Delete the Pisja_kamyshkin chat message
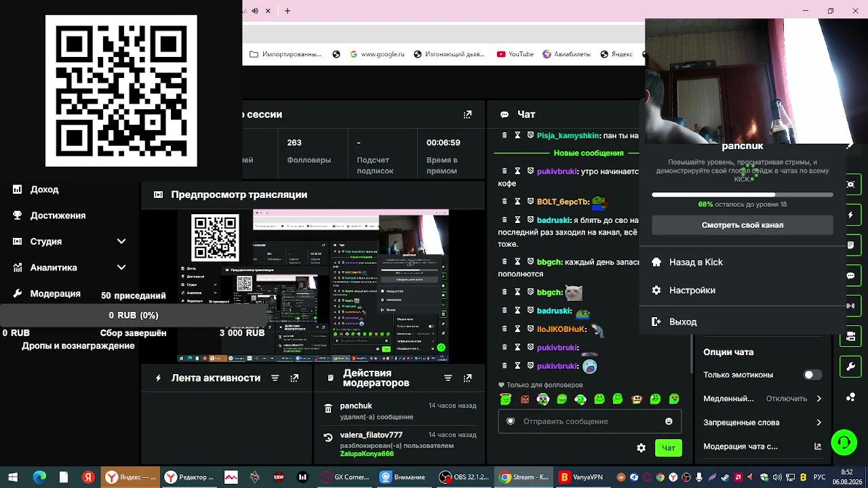Screen dimensions: 868x488 pyautogui.click(x=505, y=136)
